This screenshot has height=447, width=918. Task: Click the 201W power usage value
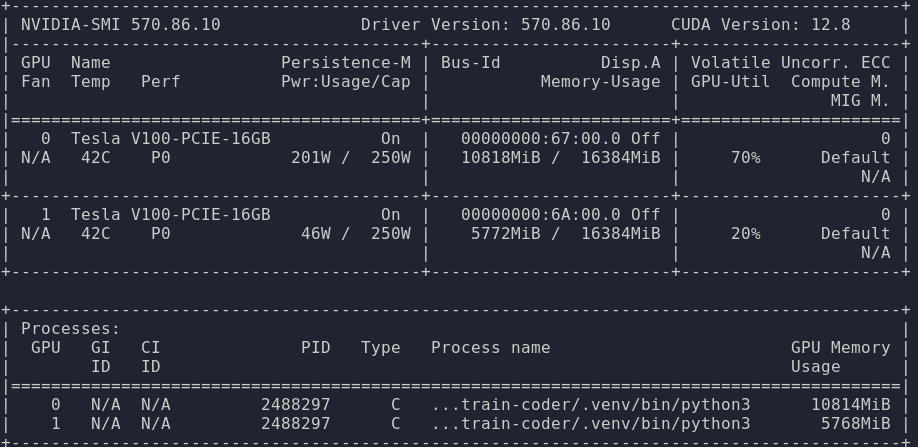[311, 158]
